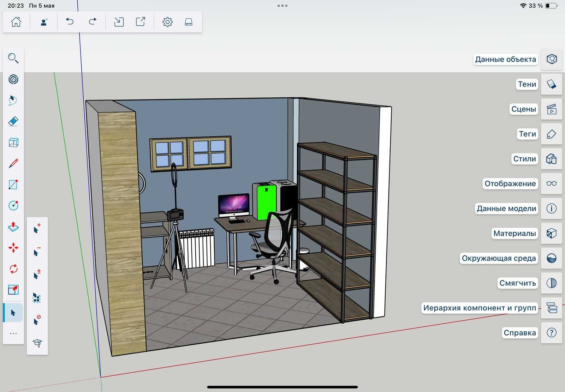Select the white radiator under the window
The height and width of the screenshot is (392, 565).
click(197, 248)
